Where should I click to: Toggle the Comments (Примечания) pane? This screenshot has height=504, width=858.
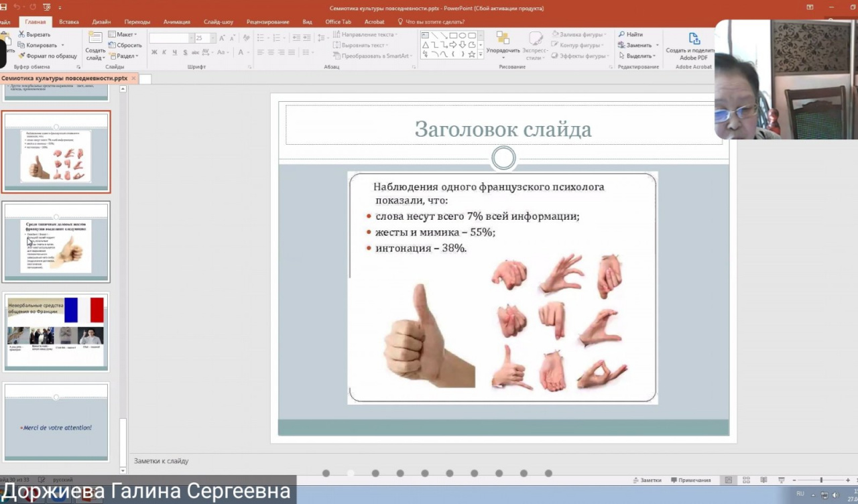[690, 480]
